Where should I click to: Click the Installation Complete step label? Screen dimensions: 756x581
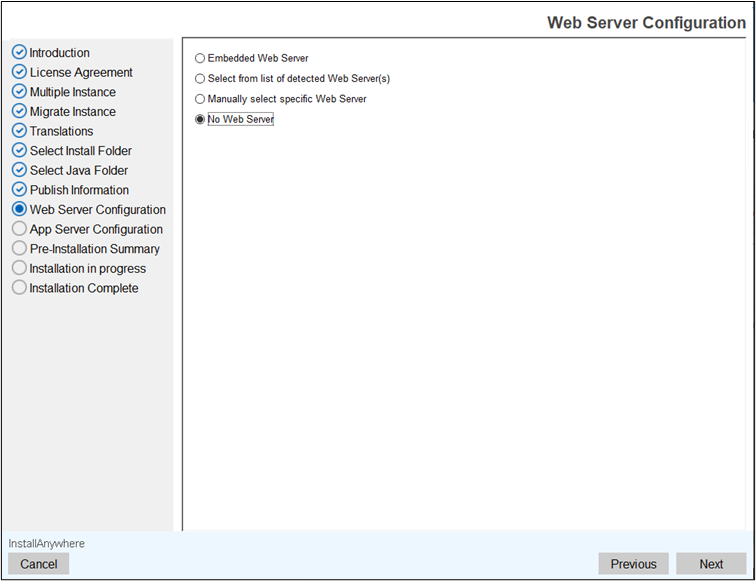point(84,288)
